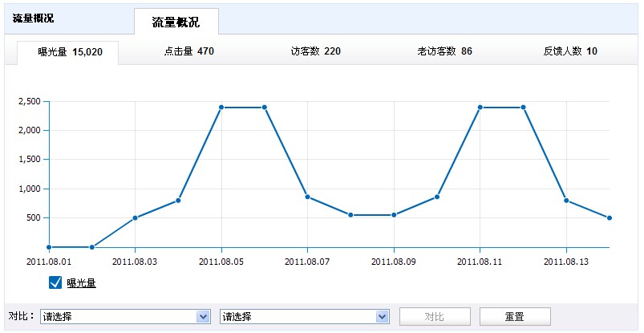Click the 2,000 y-axis label
Screen dimensions: 644x333
[x=30, y=130]
